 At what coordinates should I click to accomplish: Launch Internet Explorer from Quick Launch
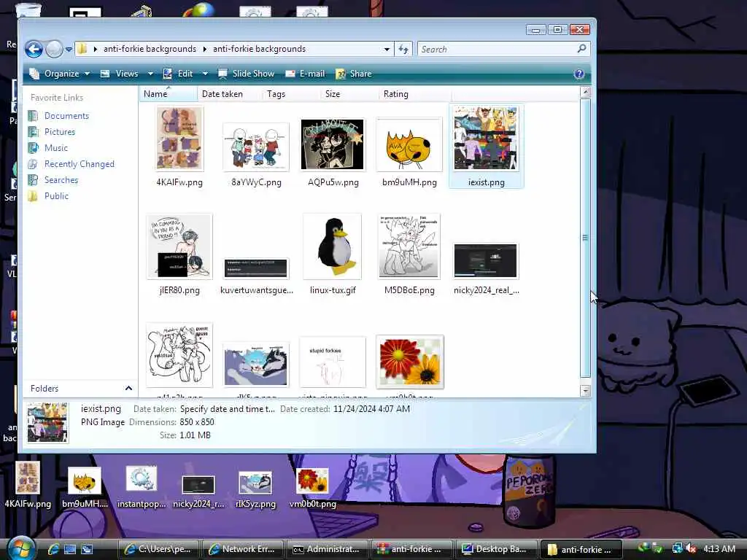coord(53,549)
